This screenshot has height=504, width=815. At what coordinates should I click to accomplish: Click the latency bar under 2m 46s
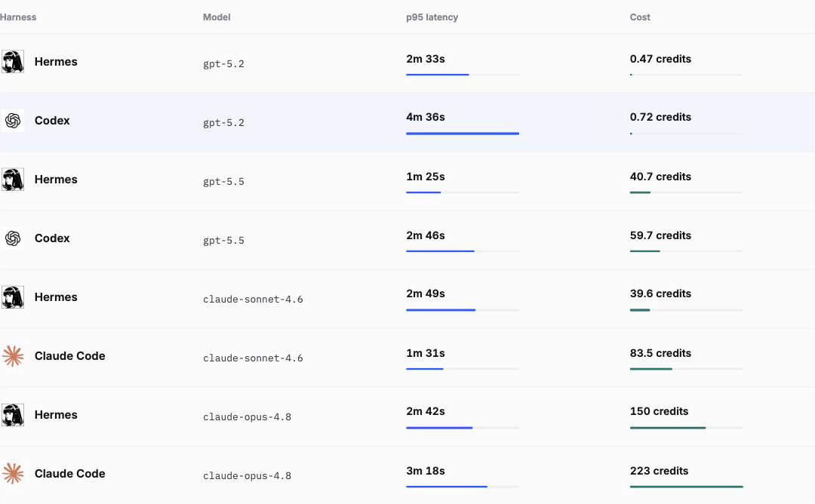coord(463,251)
